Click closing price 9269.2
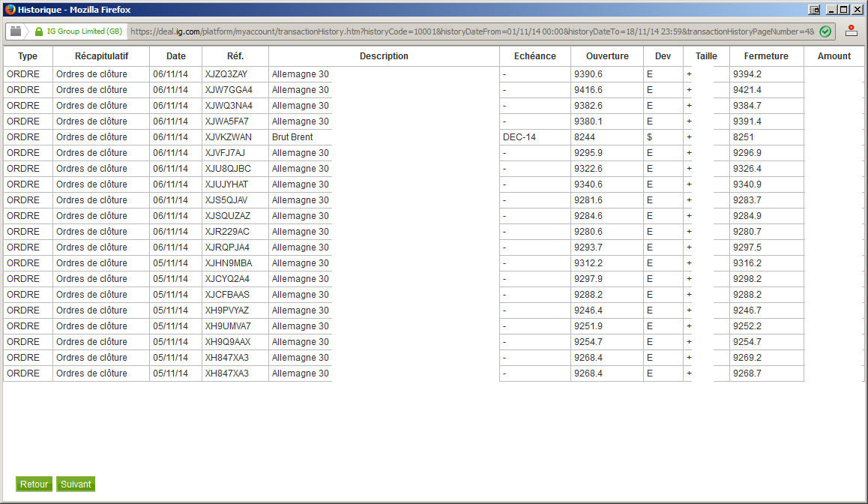 pyautogui.click(x=747, y=358)
